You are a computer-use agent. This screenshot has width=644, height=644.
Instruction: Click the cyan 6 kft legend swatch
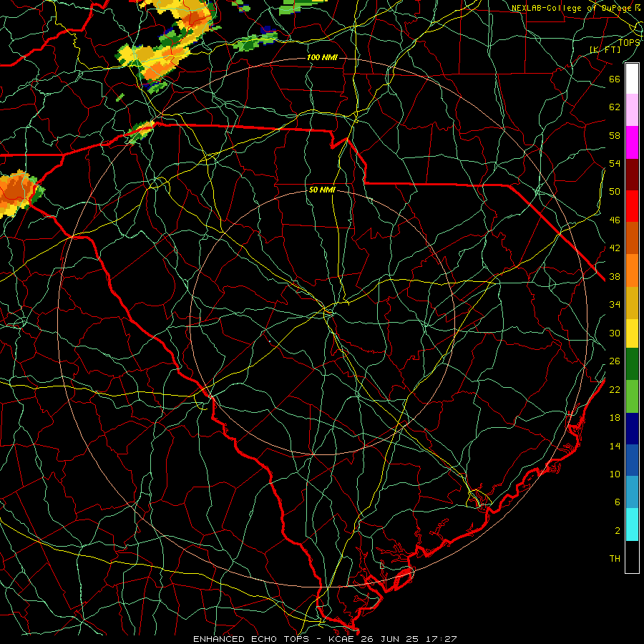pos(632,525)
